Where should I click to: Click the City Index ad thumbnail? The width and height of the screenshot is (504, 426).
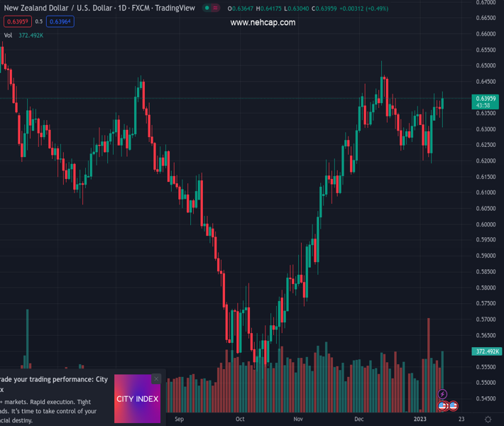pos(137,399)
